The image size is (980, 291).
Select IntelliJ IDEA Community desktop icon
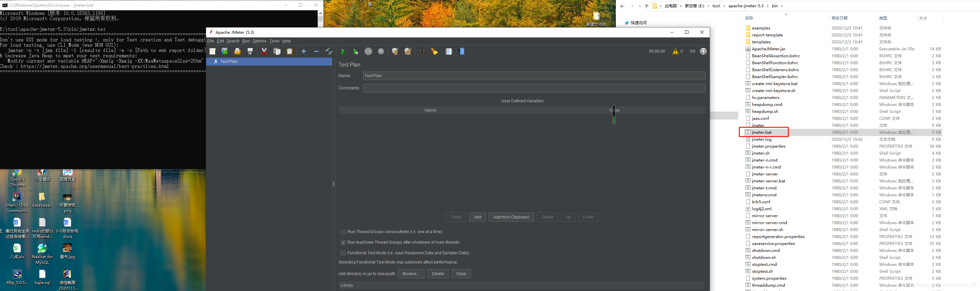[x=17, y=203]
